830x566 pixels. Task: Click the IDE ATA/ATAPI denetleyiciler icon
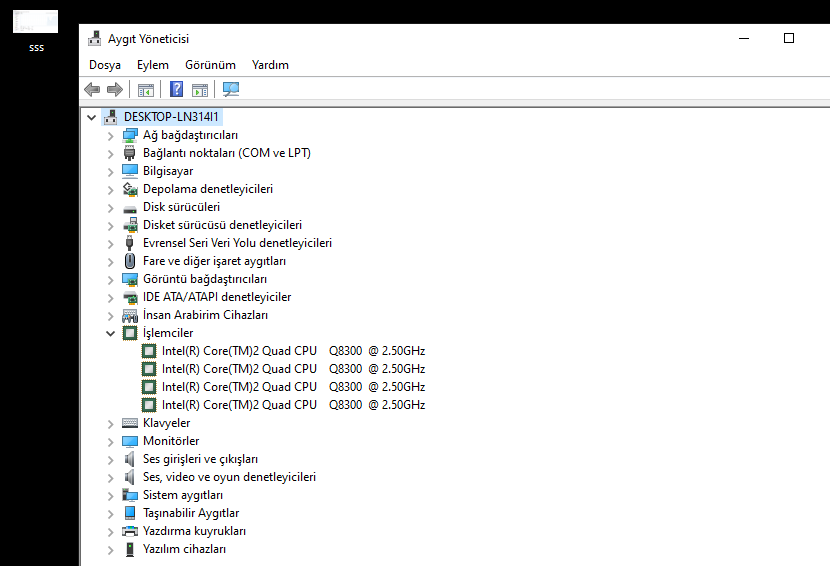(x=130, y=297)
